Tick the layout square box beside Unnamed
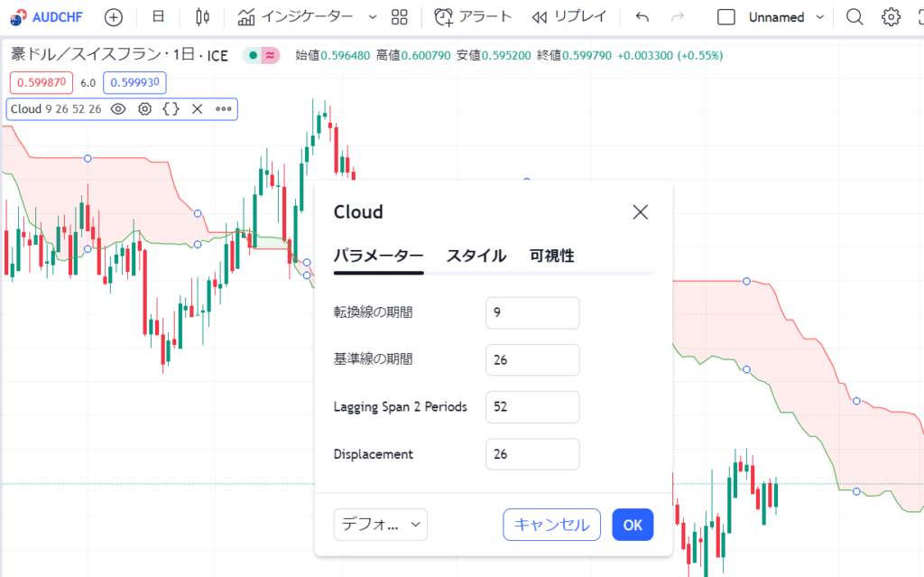924x577 pixels. [726, 17]
